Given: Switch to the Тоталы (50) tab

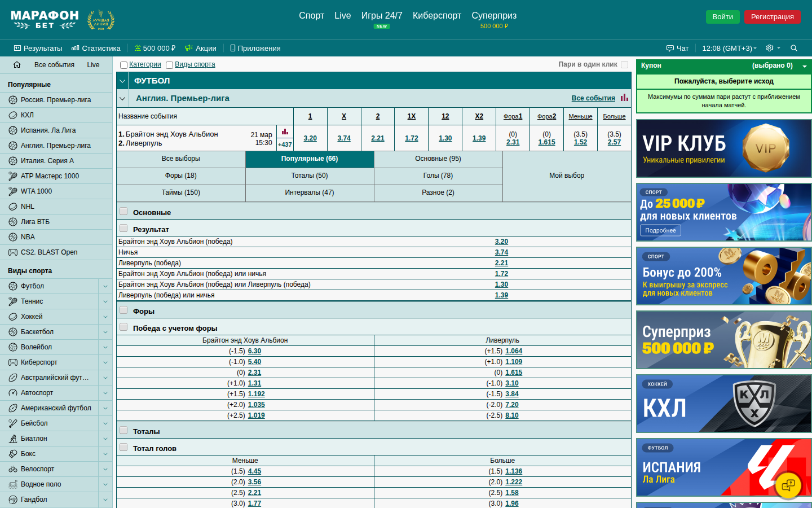Looking at the screenshot, I should pyautogui.click(x=310, y=176).
